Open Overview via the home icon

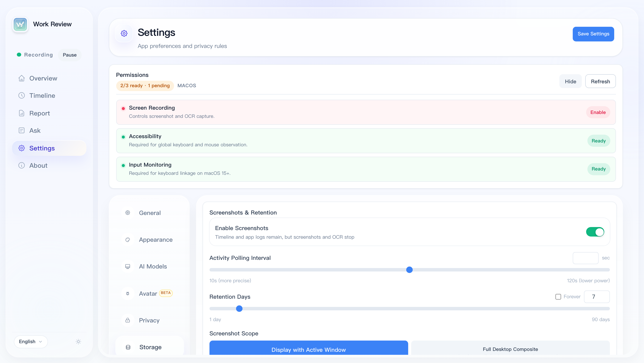(x=22, y=78)
